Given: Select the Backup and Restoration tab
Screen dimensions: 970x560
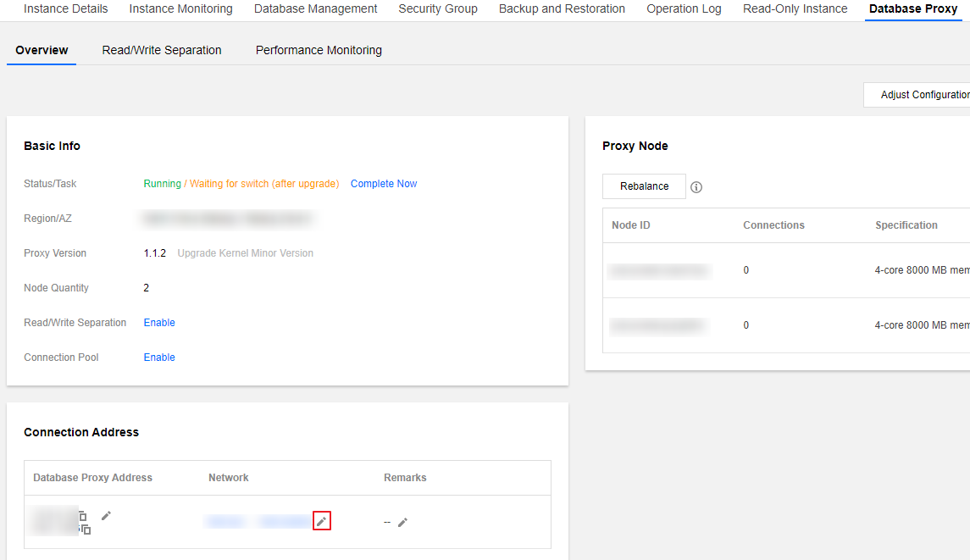Looking at the screenshot, I should (x=562, y=8).
